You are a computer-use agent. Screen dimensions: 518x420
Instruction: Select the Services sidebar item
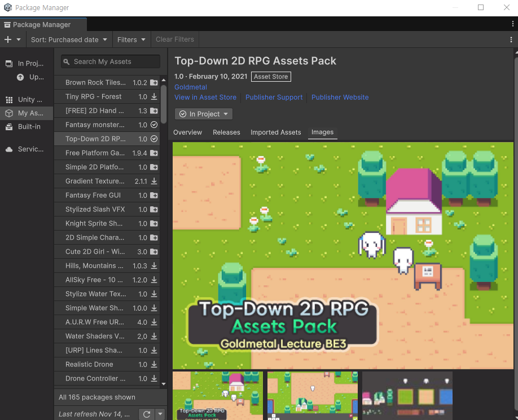click(27, 149)
